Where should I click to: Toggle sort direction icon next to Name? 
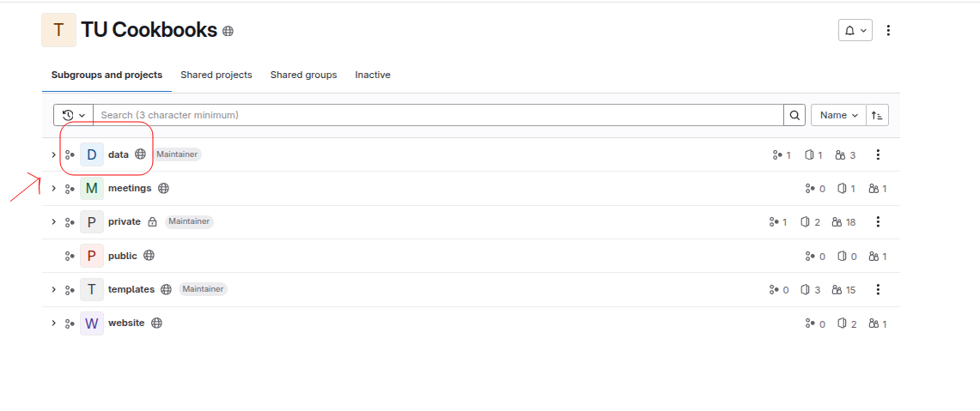click(x=877, y=115)
